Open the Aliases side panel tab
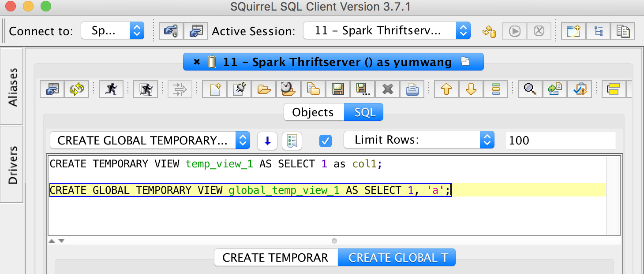Viewport: 644px width, 274px height. (12, 87)
